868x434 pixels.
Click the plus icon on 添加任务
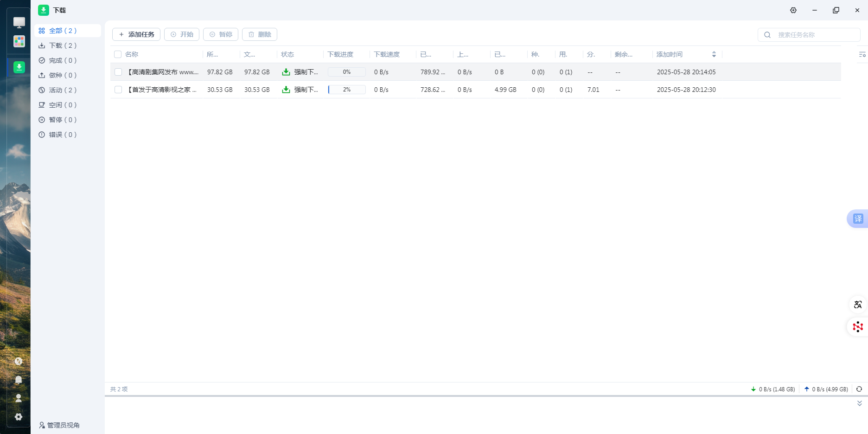(x=121, y=34)
